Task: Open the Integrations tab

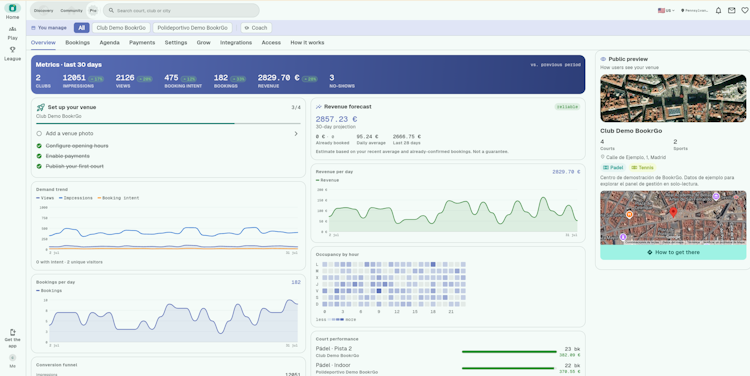Action: click(x=236, y=43)
